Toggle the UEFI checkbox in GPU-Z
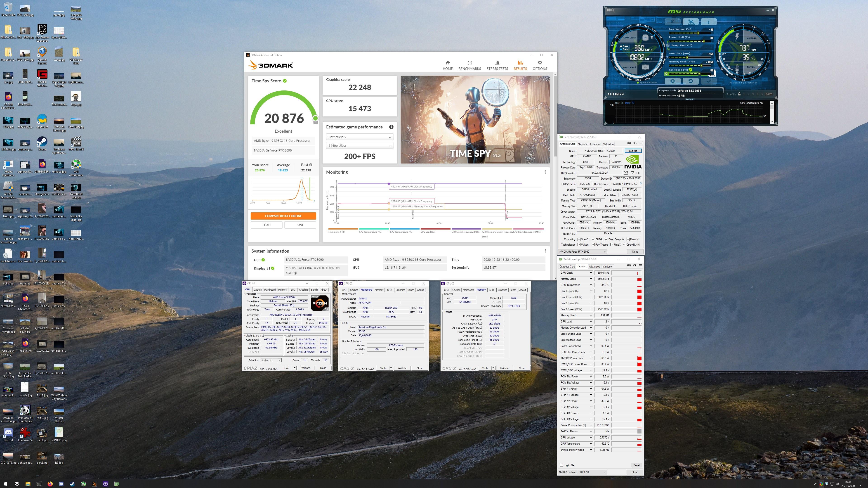 632,173
